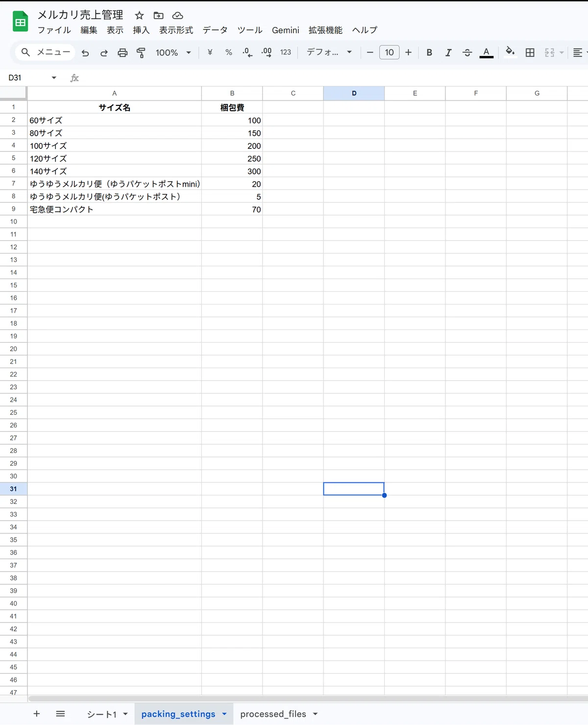Image resolution: width=588 pixels, height=725 pixels.
Task: Click the サイズ名 header cell
Action: coord(114,107)
